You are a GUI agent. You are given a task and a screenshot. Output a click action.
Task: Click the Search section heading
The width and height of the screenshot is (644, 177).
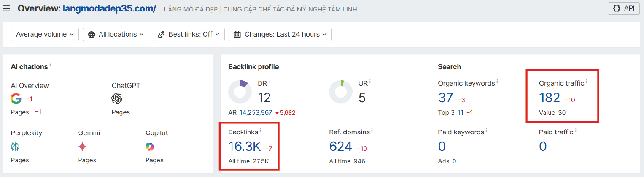(449, 67)
